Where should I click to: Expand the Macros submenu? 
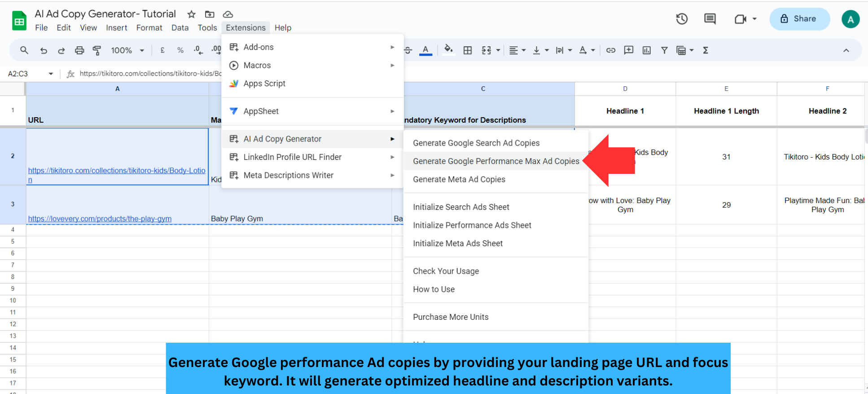coord(313,66)
